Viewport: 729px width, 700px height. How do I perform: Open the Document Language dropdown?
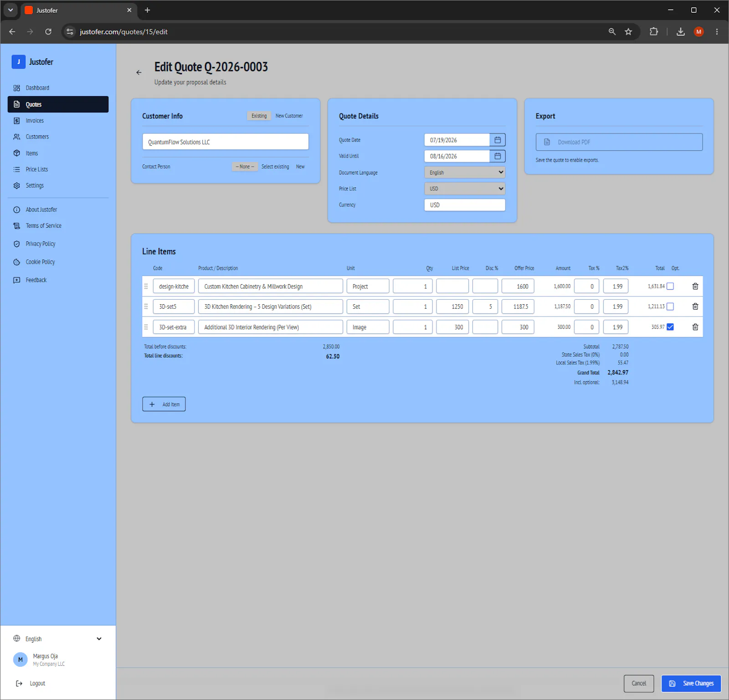tap(465, 173)
